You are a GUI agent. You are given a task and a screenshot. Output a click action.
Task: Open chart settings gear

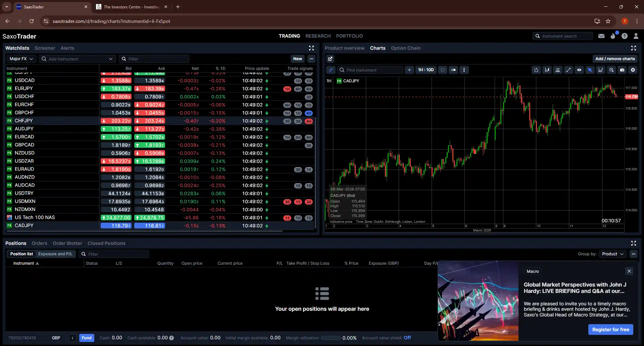tap(633, 70)
